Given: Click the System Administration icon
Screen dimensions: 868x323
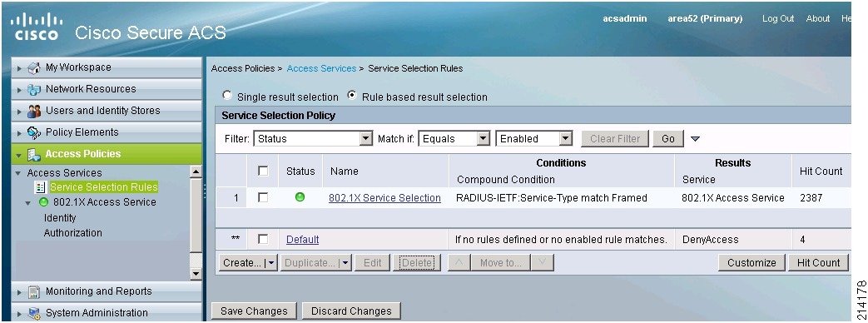Looking at the screenshot, I should 34,313.
